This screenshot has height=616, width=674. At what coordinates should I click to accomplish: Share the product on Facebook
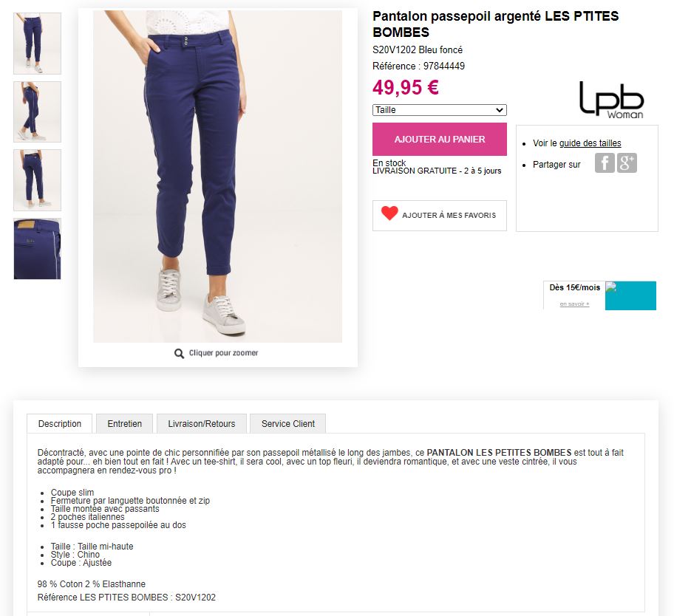[605, 163]
